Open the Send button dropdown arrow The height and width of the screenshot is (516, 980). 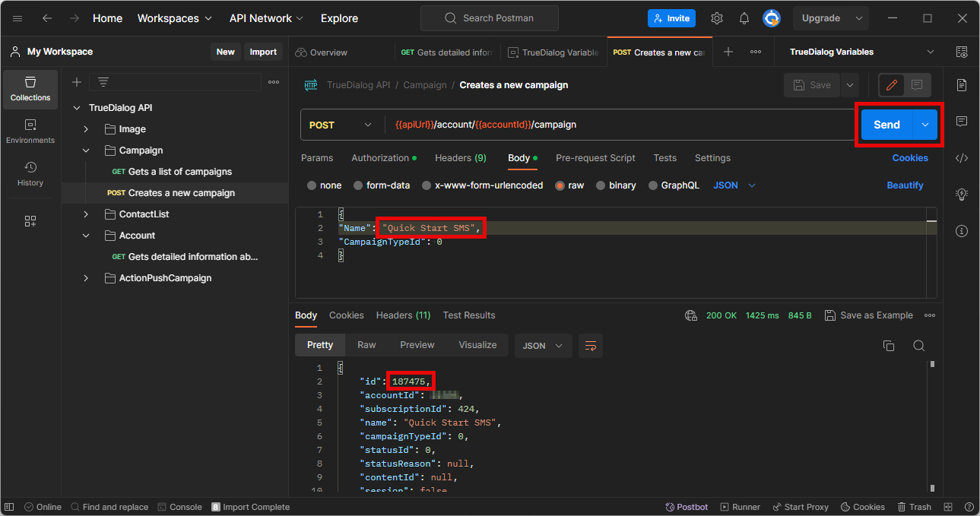point(925,125)
